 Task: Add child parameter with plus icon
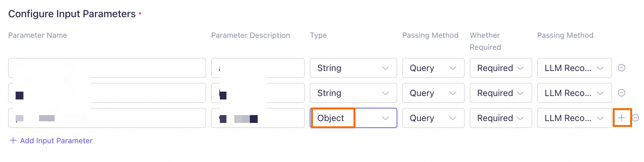[x=622, y=118]
